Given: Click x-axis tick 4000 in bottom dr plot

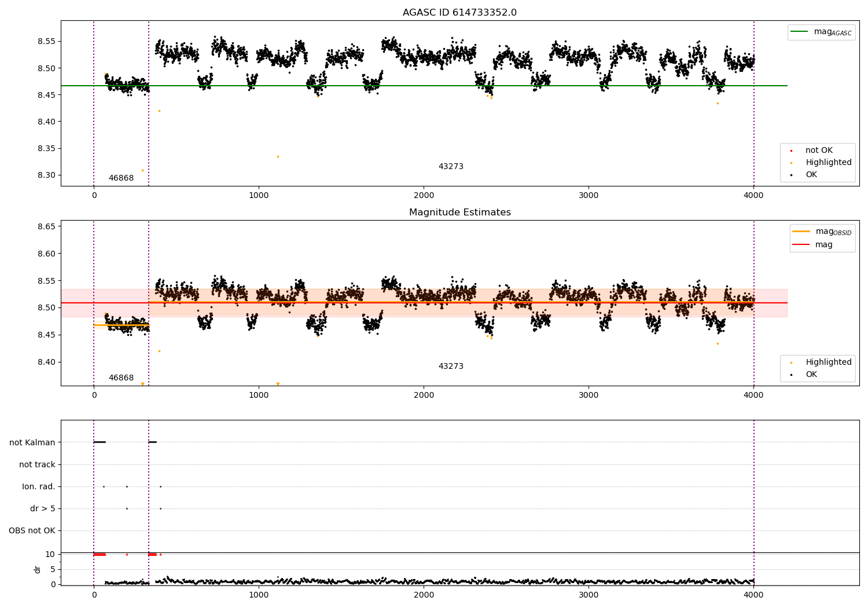Looking at the screenshot, I should pos(753,595).
